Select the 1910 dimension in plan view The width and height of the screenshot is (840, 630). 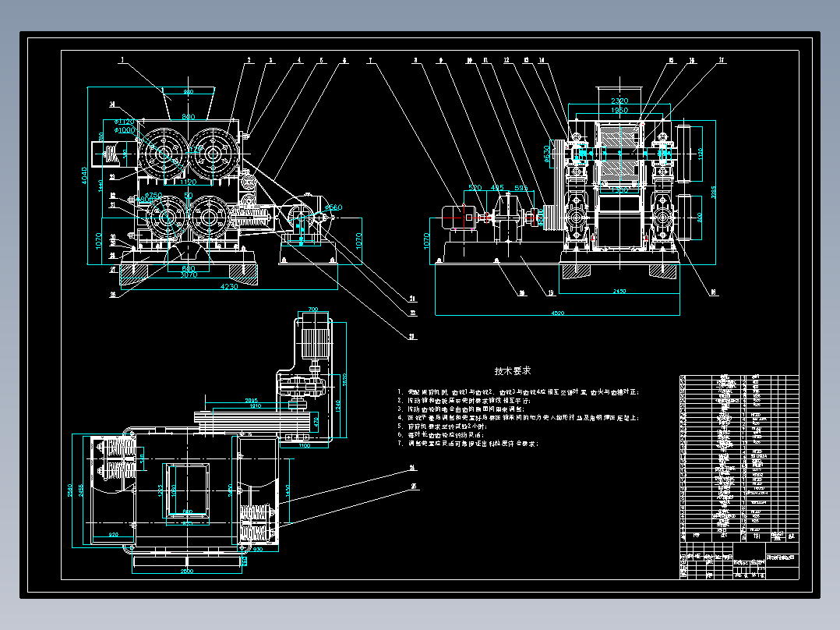click(x=256, y=406)
